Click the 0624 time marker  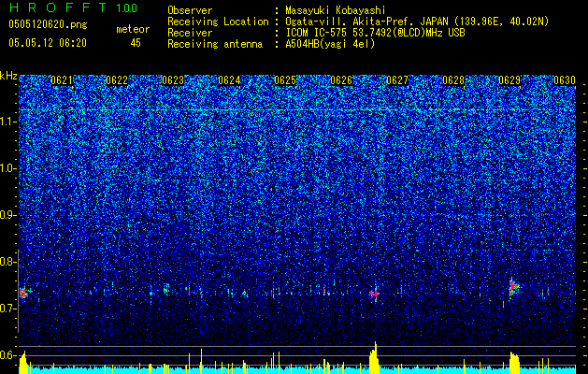[229, 80]
